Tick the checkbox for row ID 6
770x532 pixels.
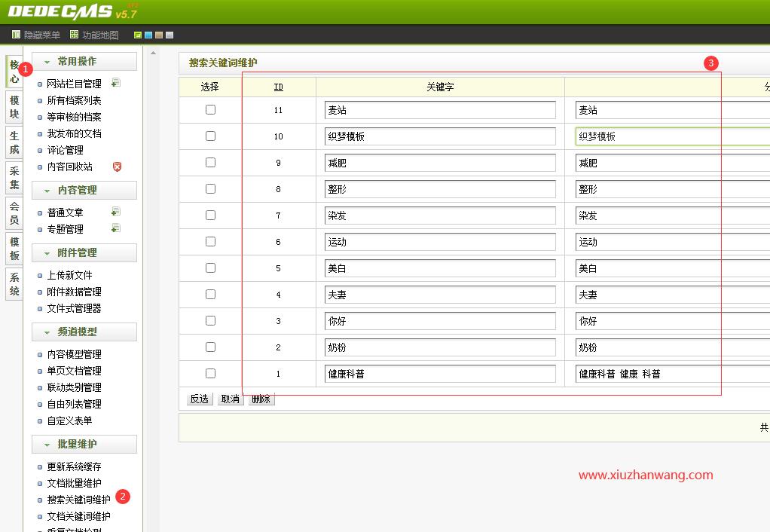pyautogui.click(x=210, y=242)
